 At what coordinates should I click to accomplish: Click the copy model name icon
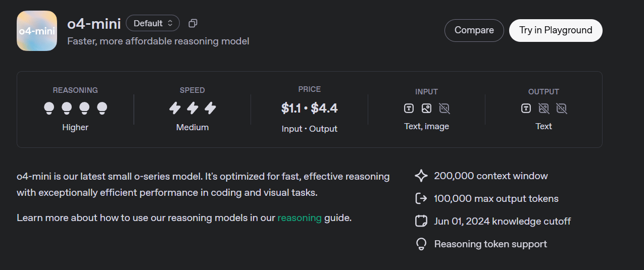click(x=192, y=23)
